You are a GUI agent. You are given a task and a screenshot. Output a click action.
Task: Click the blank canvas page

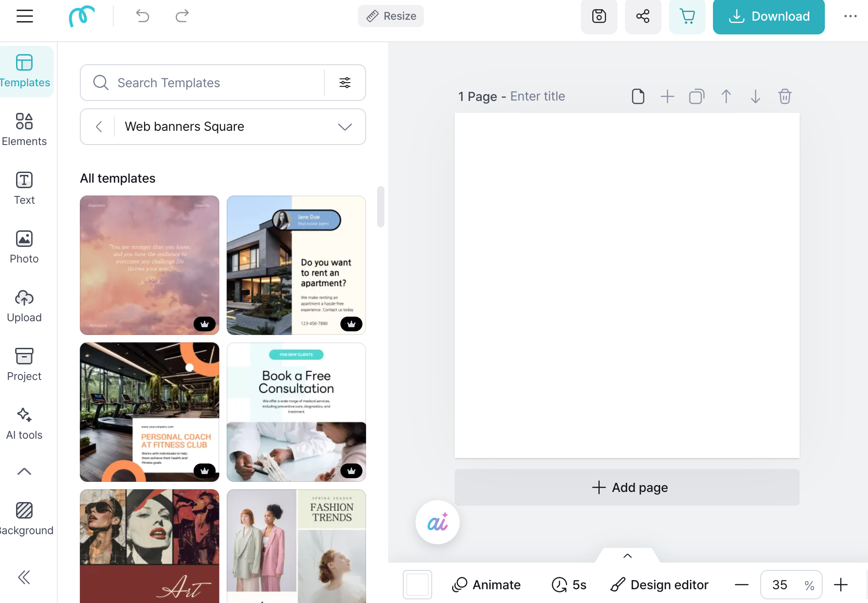tap(627, 285)
